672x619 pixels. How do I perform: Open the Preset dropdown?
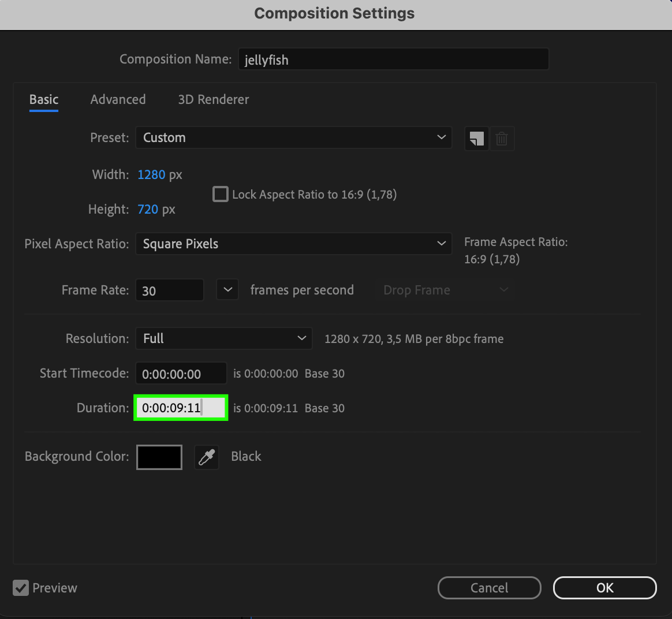(x=293, y=138)
